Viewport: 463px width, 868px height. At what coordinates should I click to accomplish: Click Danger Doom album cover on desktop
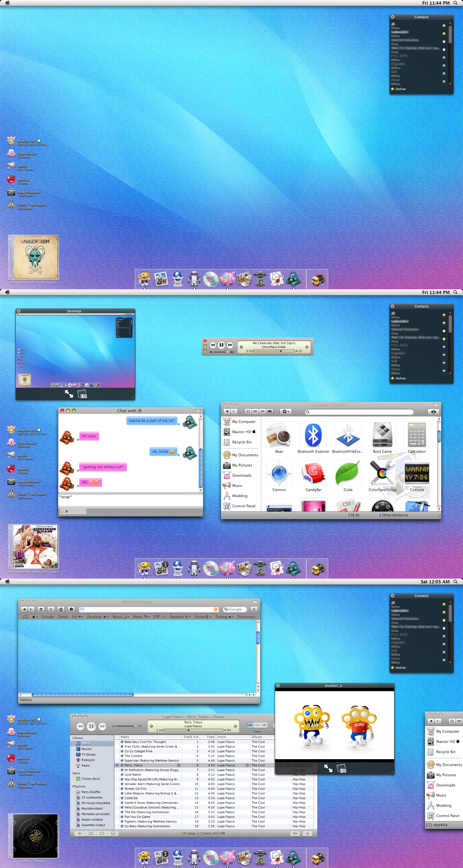coord(35,257)
